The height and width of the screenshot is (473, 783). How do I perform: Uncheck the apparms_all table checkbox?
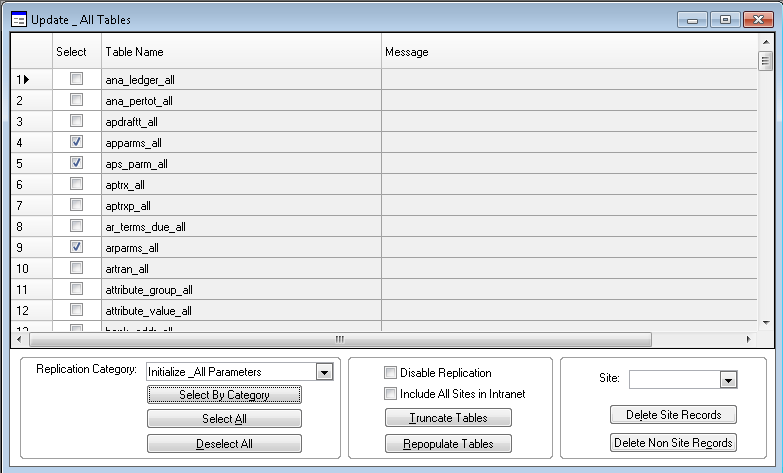click(76, 142)
